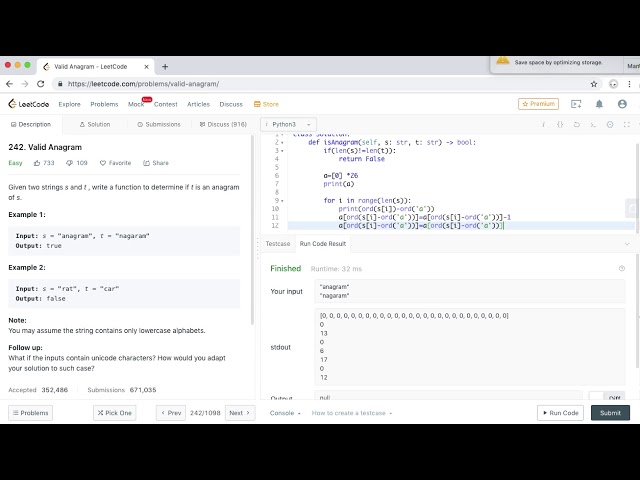Open the user account avatar menu
Viewport: 640px width, 480px height.
point(622,104)
